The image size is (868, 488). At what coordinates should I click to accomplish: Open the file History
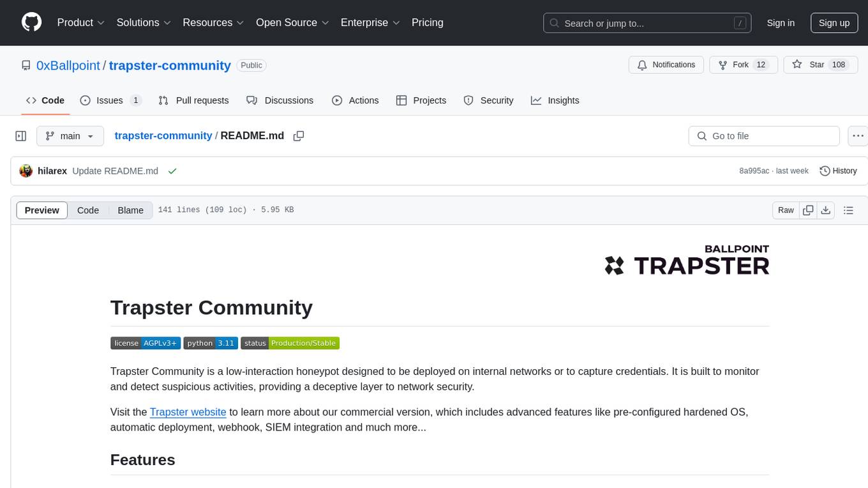coord(838,171)
